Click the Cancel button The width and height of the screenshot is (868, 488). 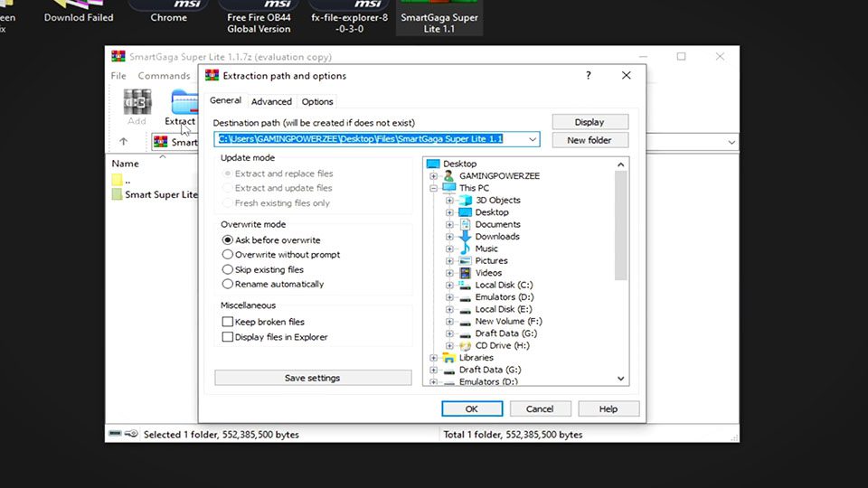pyautogui.click(x=540, y=408)
